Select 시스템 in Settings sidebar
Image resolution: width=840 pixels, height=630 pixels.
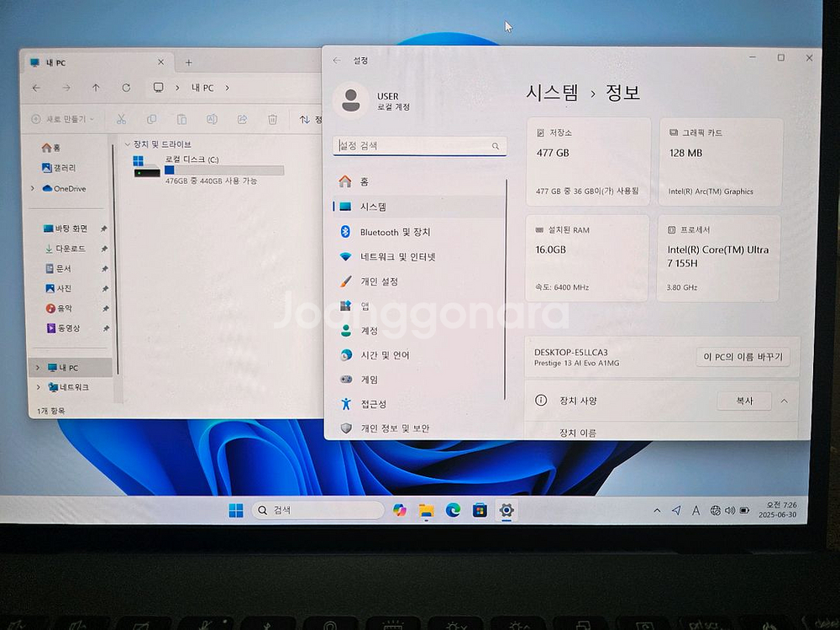tap(417, 207)
